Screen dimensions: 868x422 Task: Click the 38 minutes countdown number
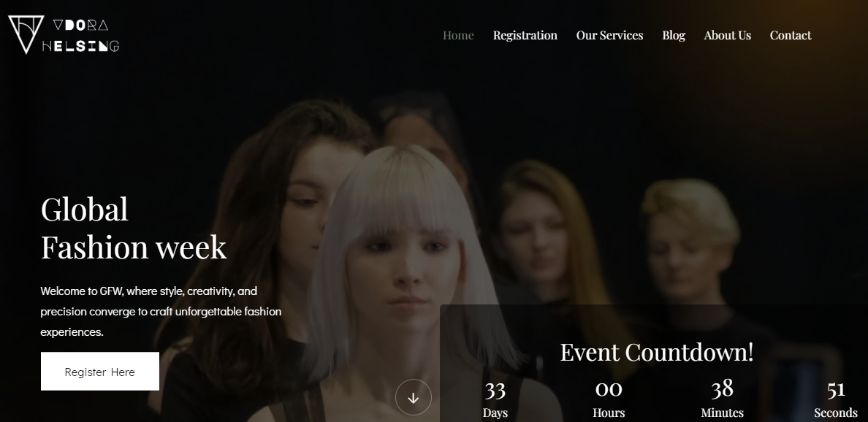pos(722,388)
